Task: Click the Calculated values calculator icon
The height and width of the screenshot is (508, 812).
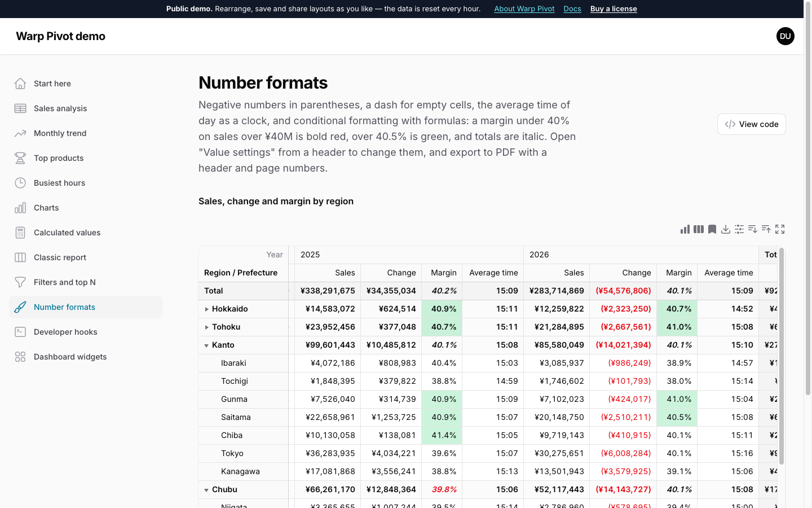Action: coord(20,233)
